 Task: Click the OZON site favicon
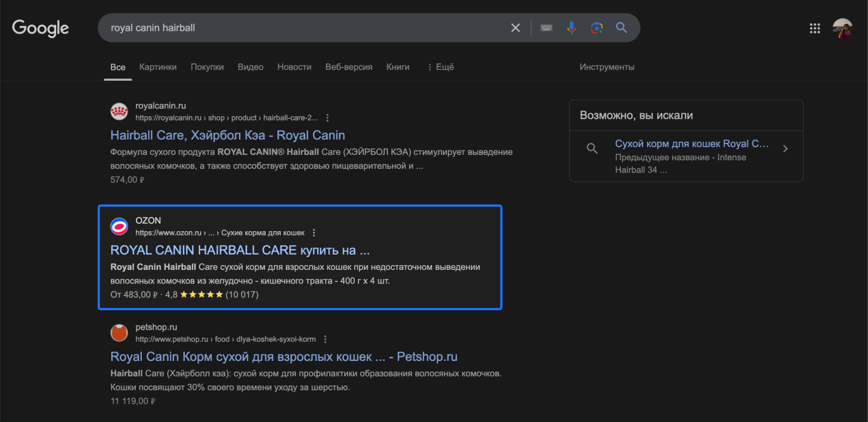click(x=119, y=226)
